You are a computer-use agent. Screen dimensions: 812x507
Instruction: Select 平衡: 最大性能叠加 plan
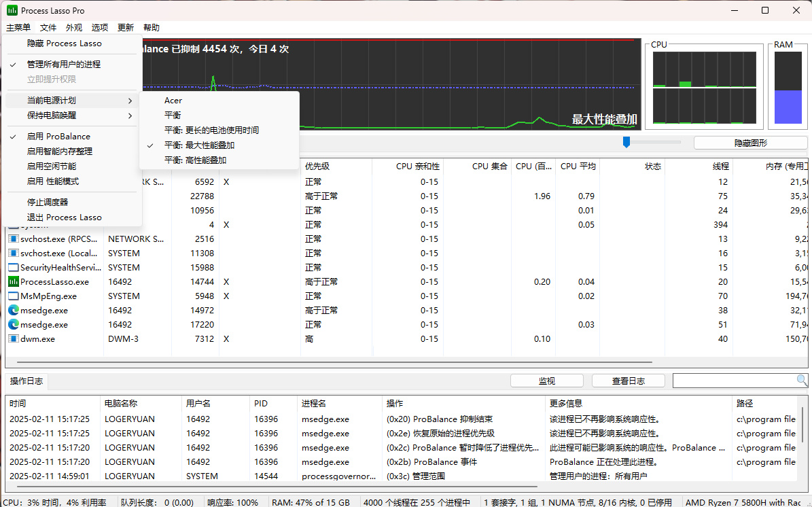point(219,145)
